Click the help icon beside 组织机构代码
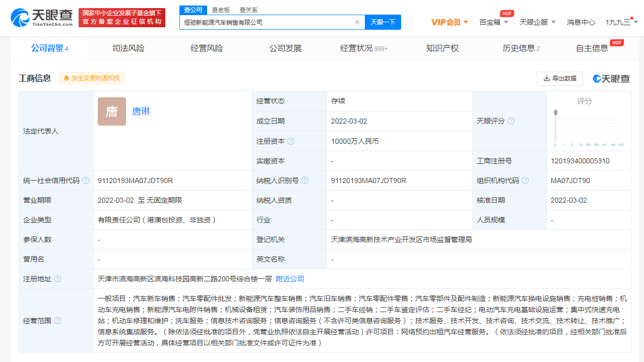The width and height of the screenshot is (644, 362). tap(525, 180)
